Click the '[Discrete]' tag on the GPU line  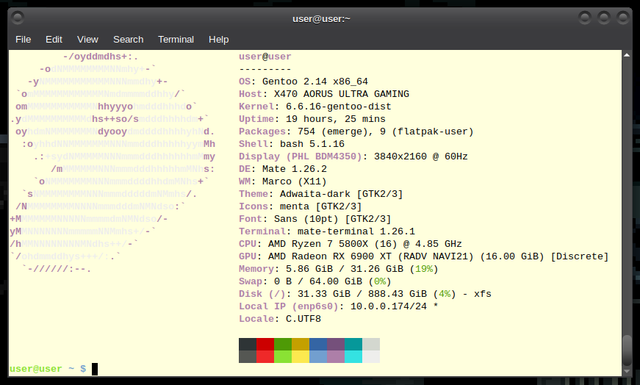580,256
